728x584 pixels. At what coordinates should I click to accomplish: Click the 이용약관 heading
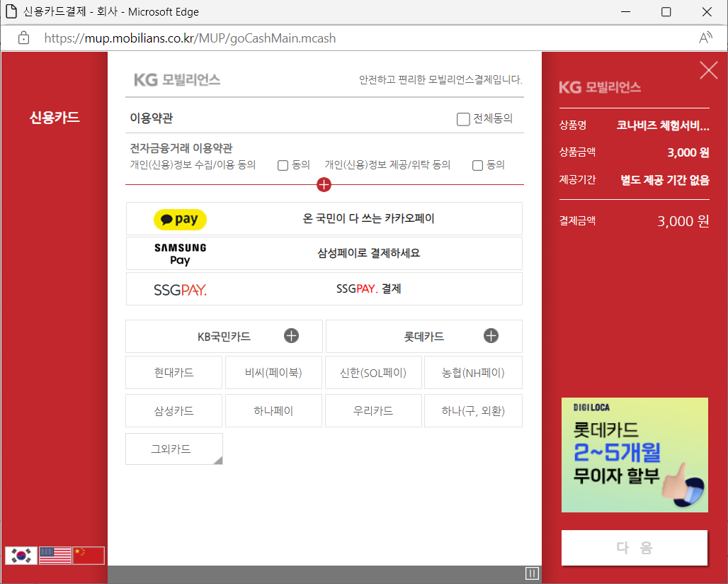click(152, 118)
